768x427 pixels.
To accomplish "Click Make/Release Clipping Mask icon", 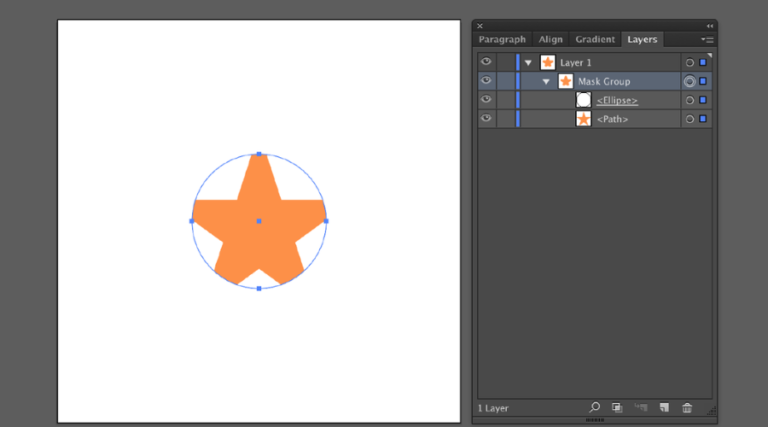I will [617, 407].
